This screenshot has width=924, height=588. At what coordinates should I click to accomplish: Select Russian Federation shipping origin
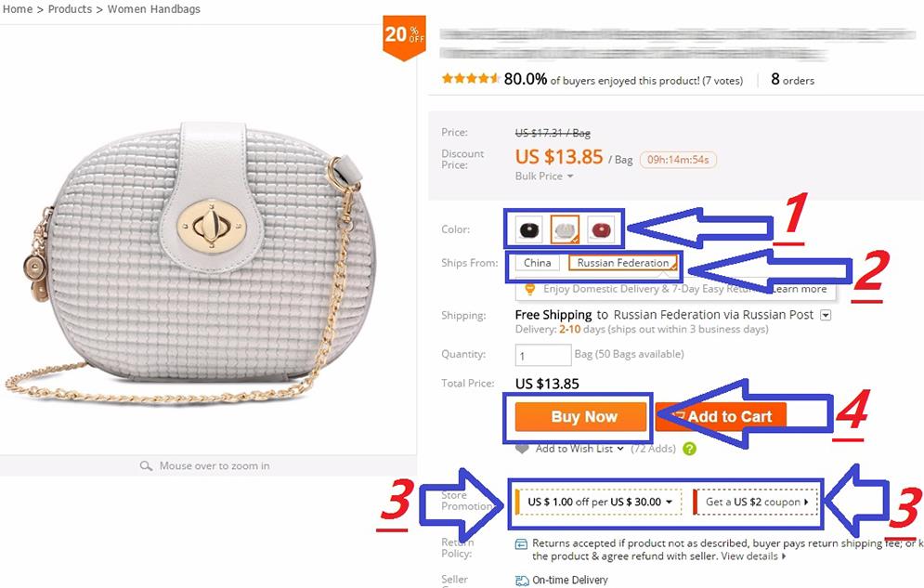pyautogui.click(x=623, y=263)
